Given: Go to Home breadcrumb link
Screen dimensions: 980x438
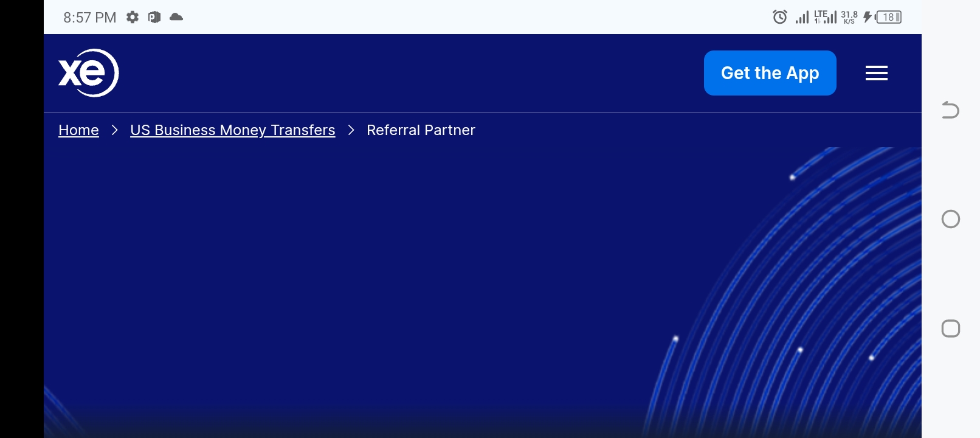Looking at the screenshot, I should click(x=78, y=130).
